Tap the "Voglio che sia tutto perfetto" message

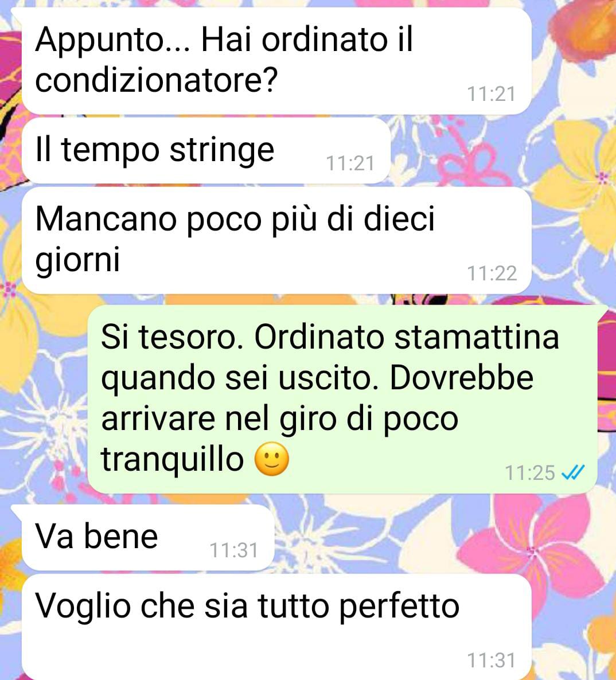[276, 627]
